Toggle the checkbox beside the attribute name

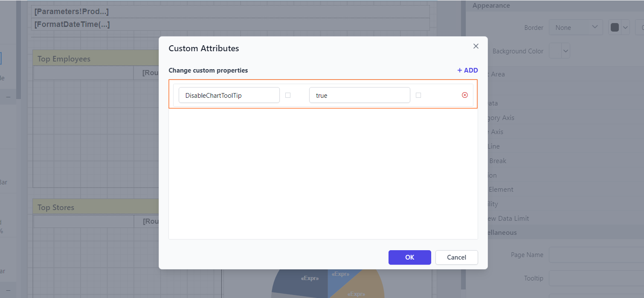(288, 95)
